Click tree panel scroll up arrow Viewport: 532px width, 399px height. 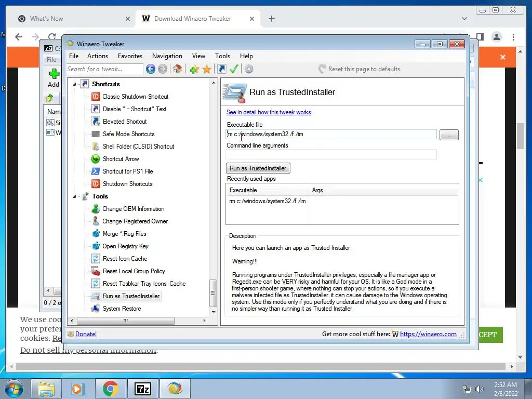point(214,83)
